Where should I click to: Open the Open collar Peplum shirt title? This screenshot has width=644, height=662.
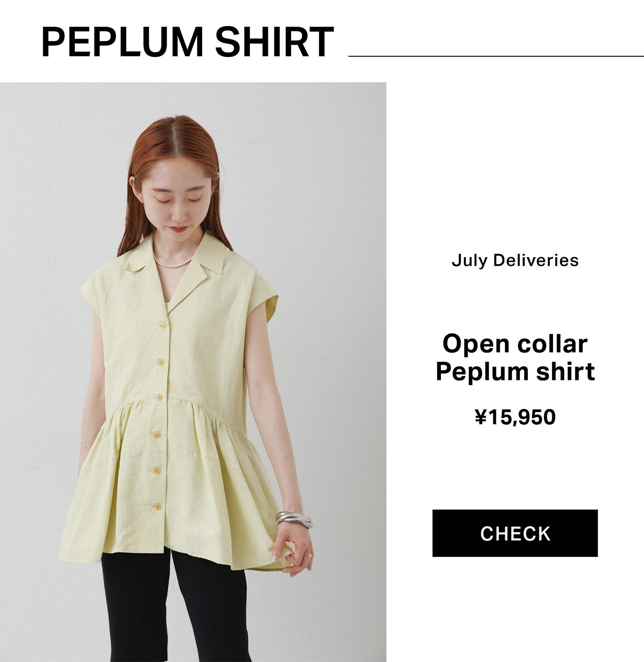tap(515, 357)
